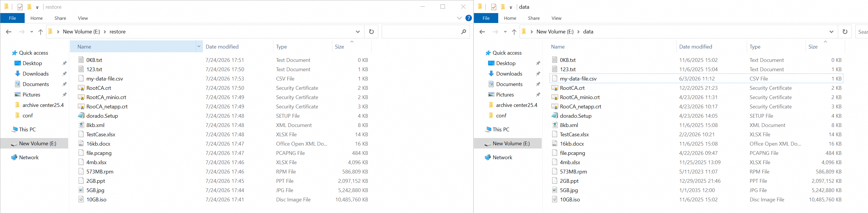Expand address bar history dropdown in restore window
This screenshot has width=868, height=213.
point(358,32)
